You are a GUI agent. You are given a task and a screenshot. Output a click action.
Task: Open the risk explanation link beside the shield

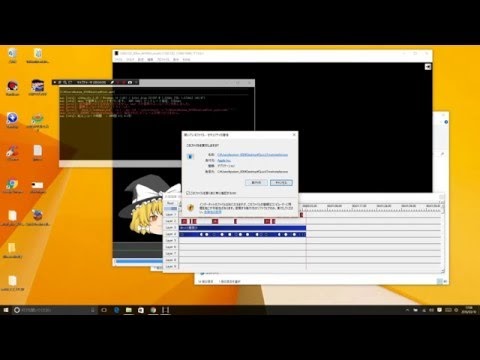[213, 212]
